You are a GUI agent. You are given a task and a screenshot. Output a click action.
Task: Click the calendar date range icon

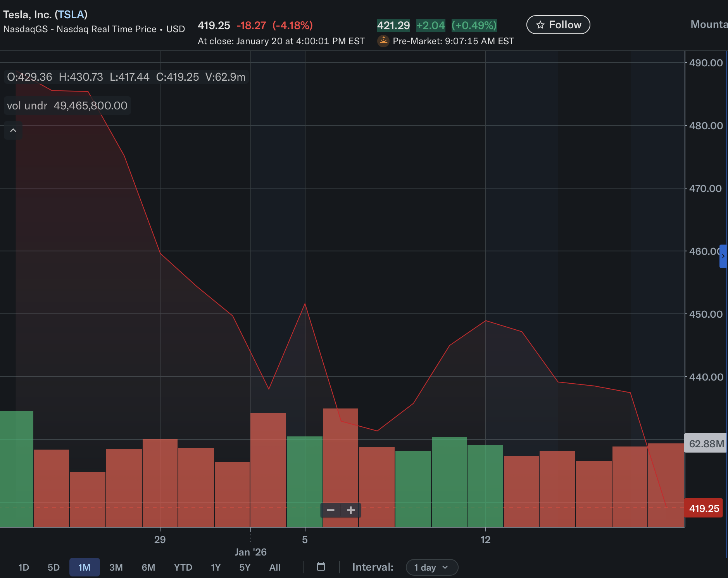click(x=321, y=567)
